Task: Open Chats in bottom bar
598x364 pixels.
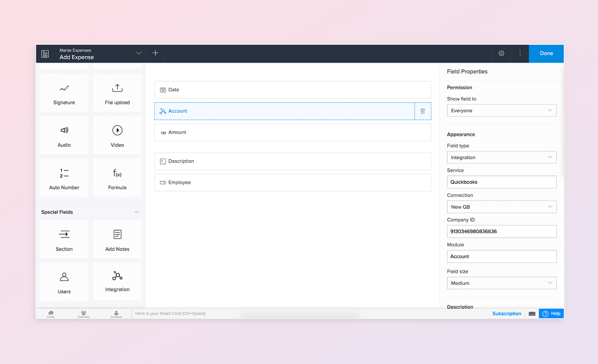Action: click(51, 314)
